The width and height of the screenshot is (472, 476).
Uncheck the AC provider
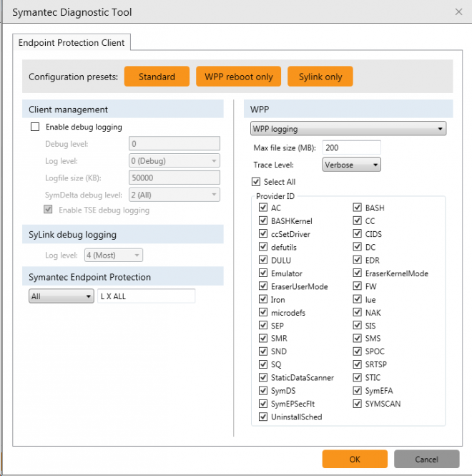coord(263,208)
